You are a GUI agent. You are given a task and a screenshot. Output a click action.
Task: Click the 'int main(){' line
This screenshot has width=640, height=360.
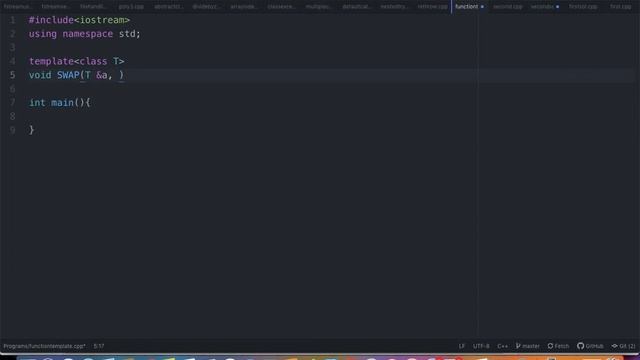[x=60, y=102]
